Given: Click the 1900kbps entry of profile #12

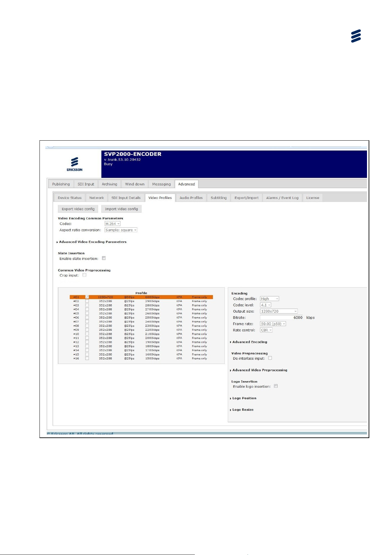Looking at the screenshot, I should coord(152,342).
